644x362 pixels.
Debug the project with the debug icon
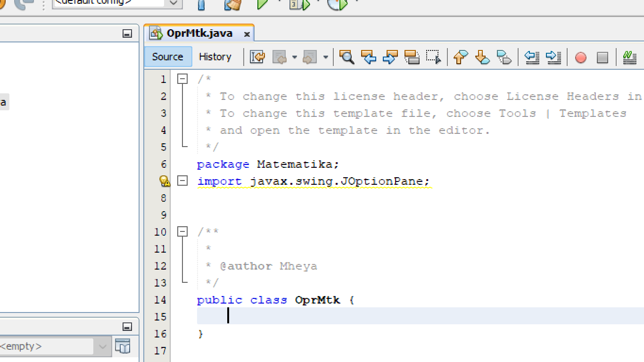(x=299, y=5)
